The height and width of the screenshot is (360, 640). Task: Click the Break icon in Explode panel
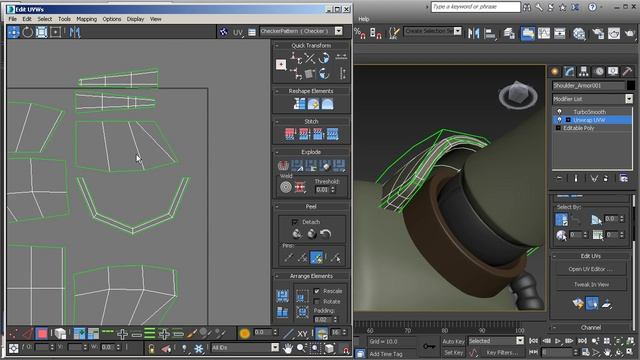[x=283, y=165]
